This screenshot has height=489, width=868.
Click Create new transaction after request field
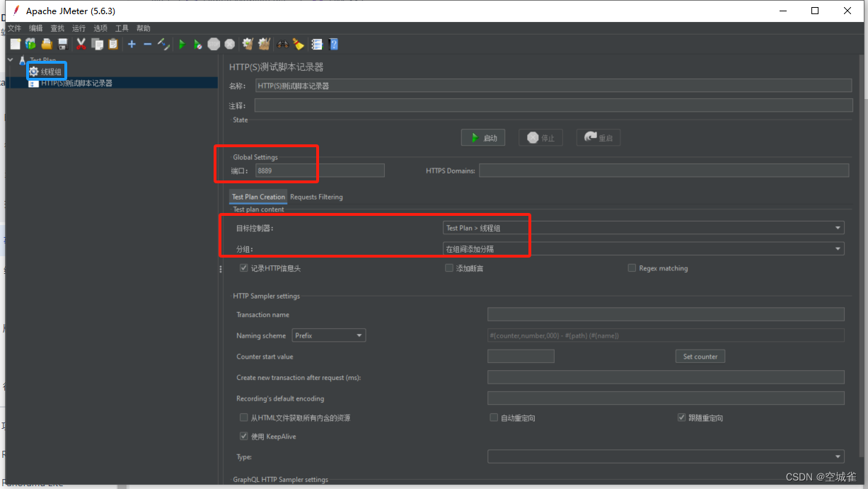point(666,377)
